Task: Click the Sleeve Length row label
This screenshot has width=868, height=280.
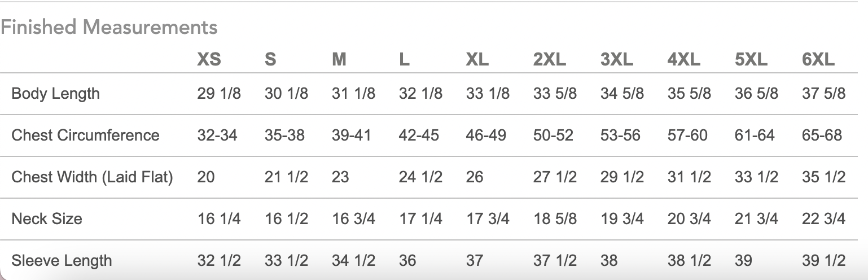Action: [62, 260]
